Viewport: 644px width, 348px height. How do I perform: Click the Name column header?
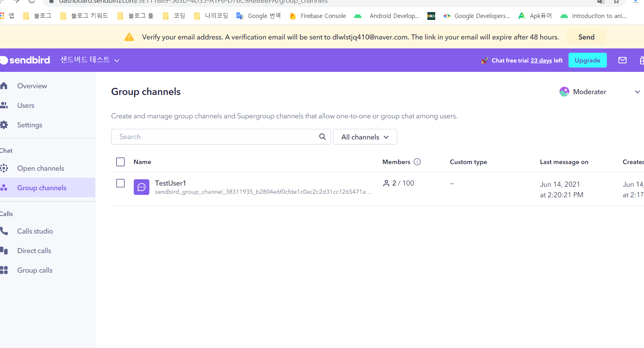point(142,162)
